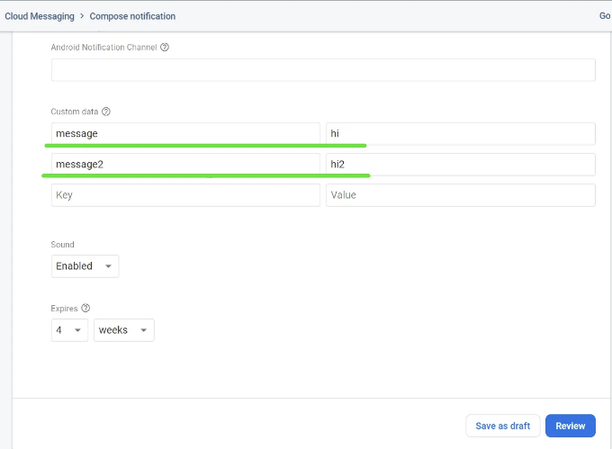The width and height of the screenshot is (612, 449).
Task: Focus the Android Notification Channel field
Action: click(x=323, y=70)
